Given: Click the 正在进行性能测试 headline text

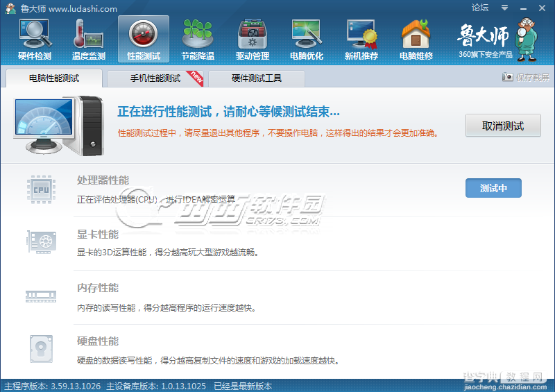Looking at the screenshot, I should (x=229, y=112).
